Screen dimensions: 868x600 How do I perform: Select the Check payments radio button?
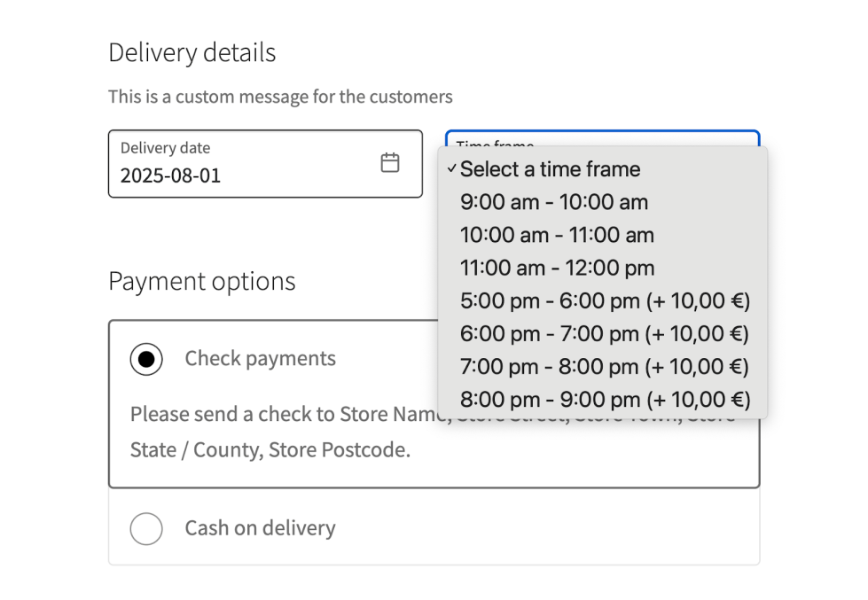click(146, 359)
